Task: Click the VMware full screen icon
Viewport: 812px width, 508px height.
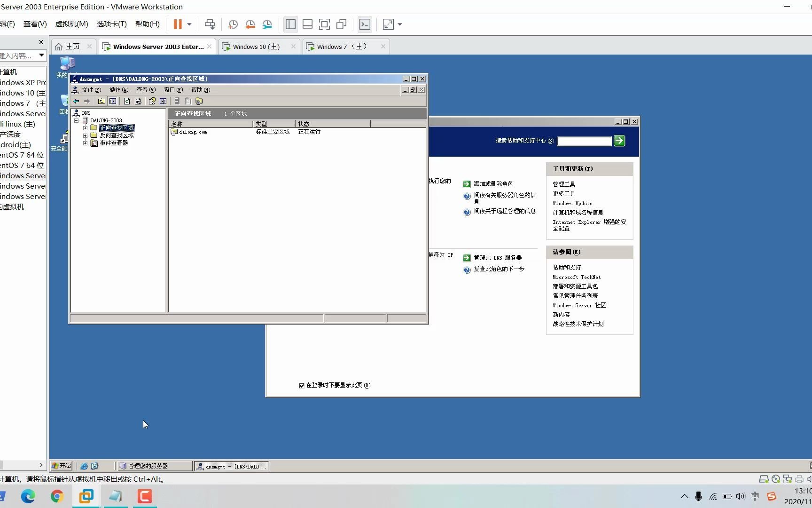Action: coord(324,24)
